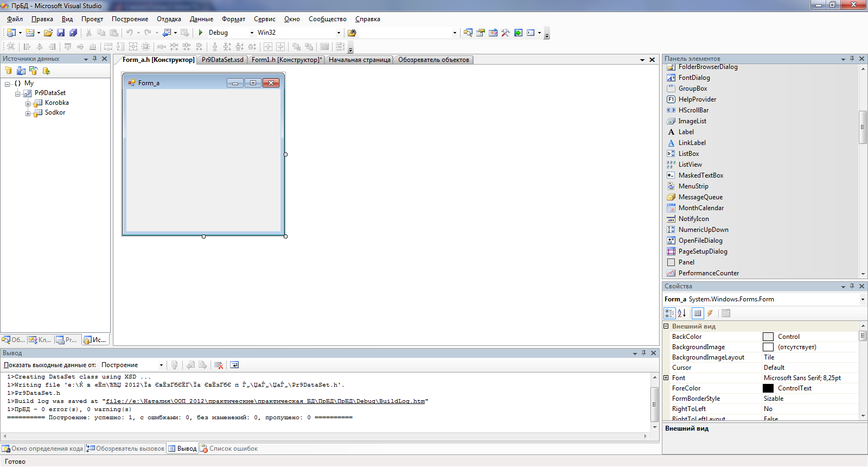
Task: Open the Toolbox wrench-and-hammer icon
Action: coord(506,33)
